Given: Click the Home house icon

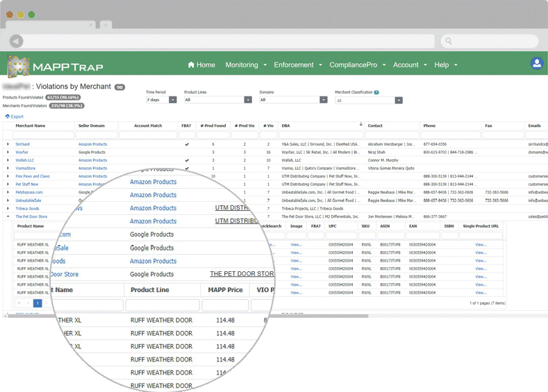Looking at the screenshot, I should [x=191, y=65].
